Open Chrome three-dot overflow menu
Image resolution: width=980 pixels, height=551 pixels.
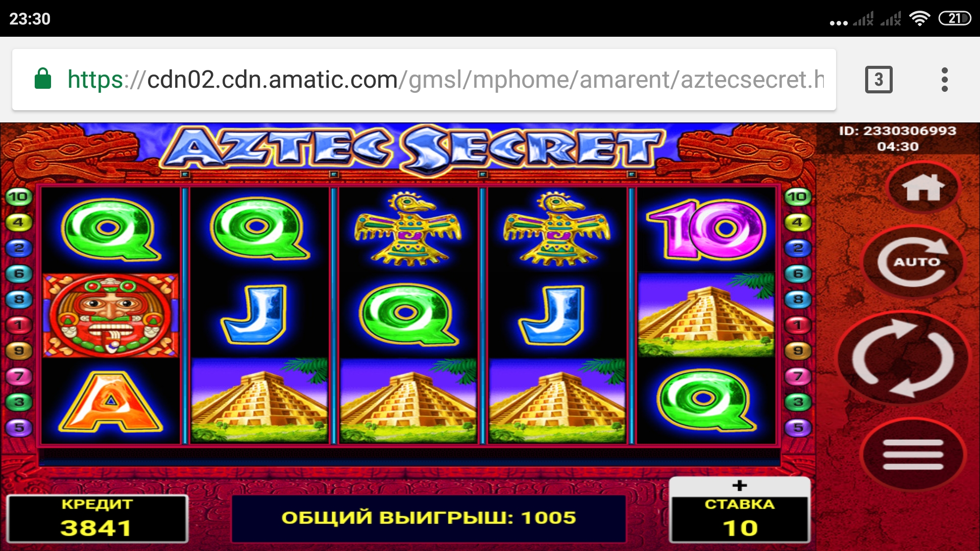(944, 80)
